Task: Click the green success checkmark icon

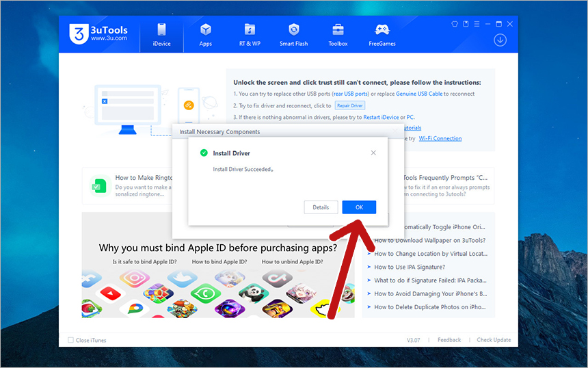Action: [204, 153]
